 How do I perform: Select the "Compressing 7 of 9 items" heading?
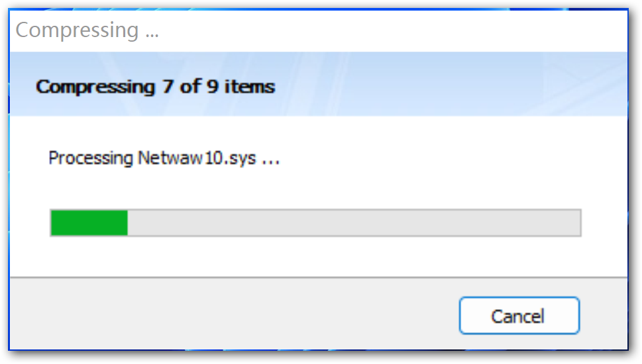(156, 87)
